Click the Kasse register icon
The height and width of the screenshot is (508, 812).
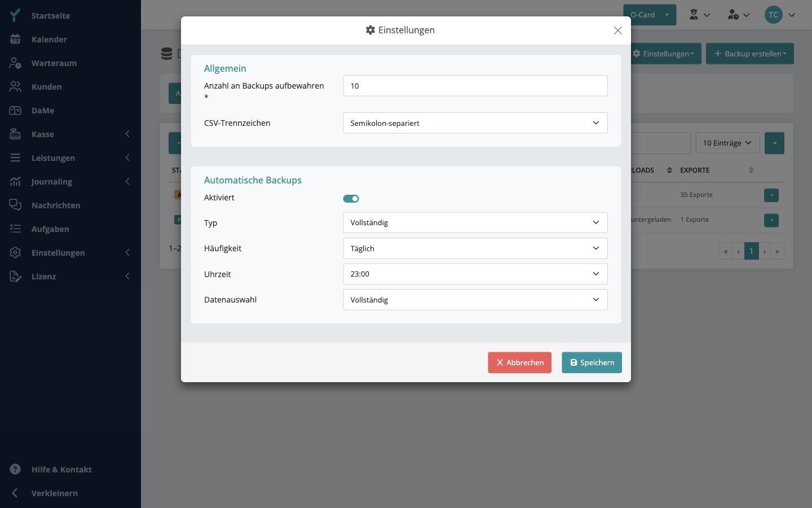(x=15, y=134)
